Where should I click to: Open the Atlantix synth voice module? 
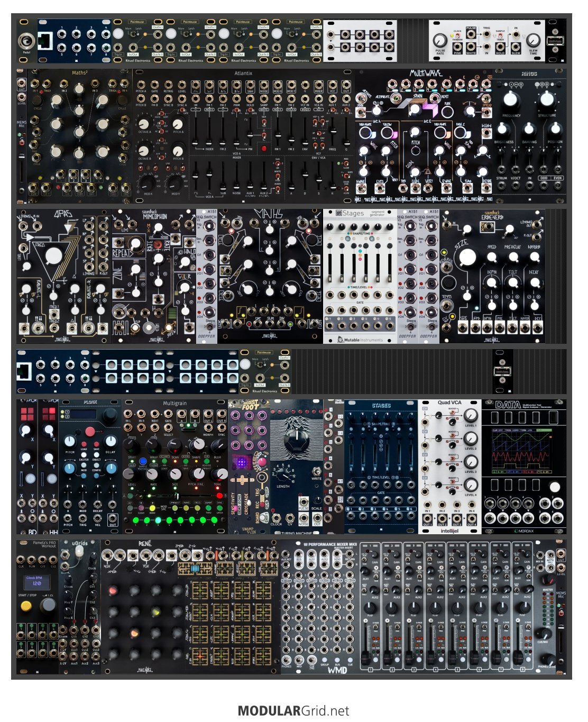(243, 136)
